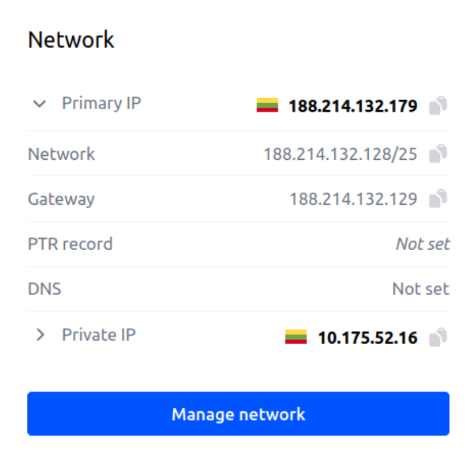476x466 pixels.
Task: Select the 188.214.132.179 address text
Action: click(353, 106)
